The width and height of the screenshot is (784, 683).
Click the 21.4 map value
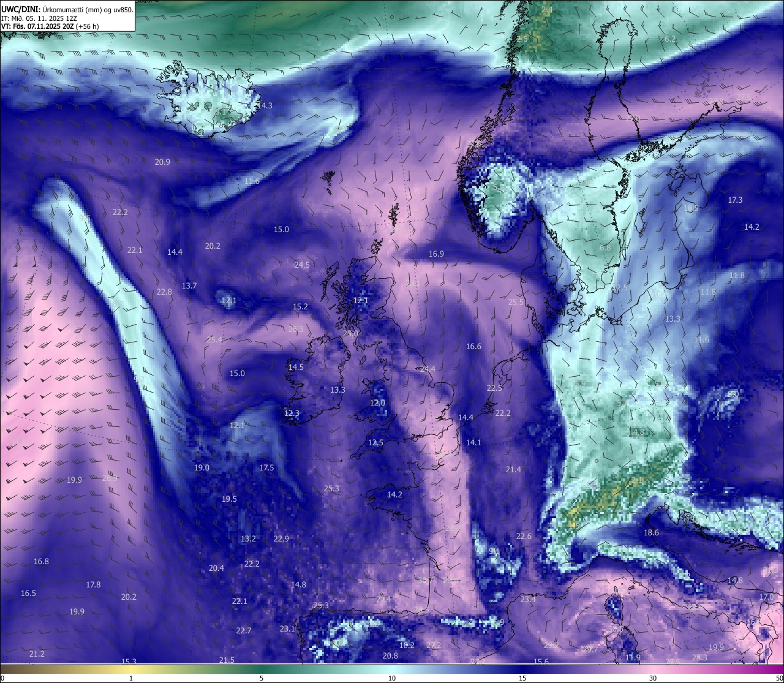tap(513, 469)
